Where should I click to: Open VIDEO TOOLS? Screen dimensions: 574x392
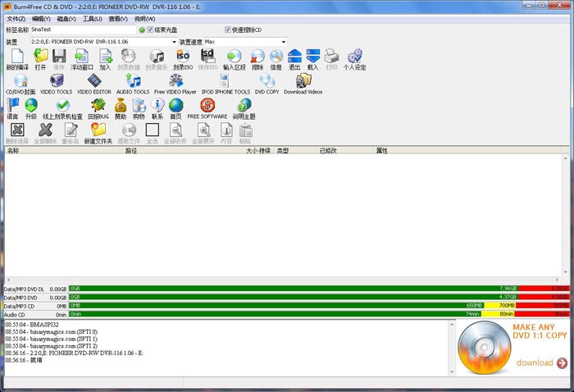(56, 84)
